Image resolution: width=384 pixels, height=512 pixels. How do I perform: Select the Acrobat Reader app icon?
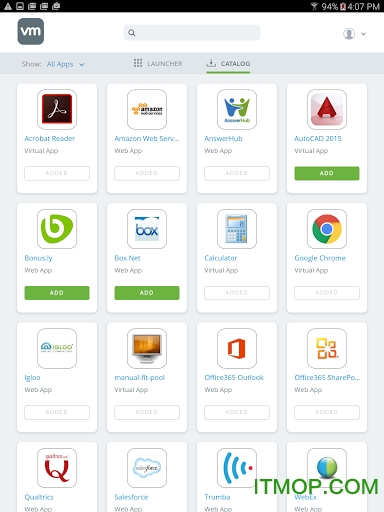click(57, 109)
